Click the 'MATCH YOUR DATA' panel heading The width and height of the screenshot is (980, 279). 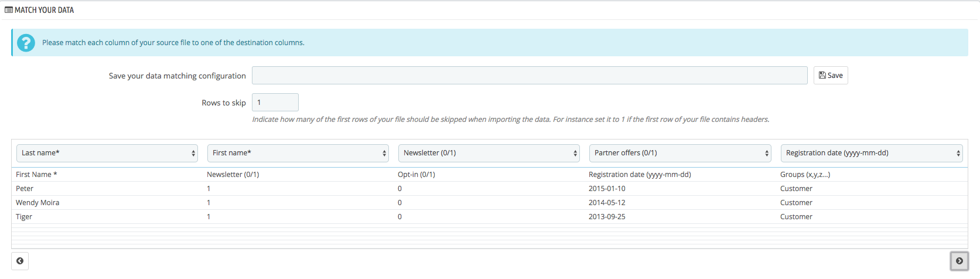(44, 10)
